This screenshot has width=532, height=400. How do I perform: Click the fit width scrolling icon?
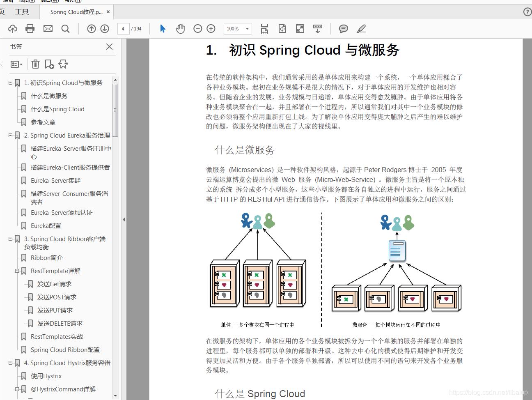[264, 29]
